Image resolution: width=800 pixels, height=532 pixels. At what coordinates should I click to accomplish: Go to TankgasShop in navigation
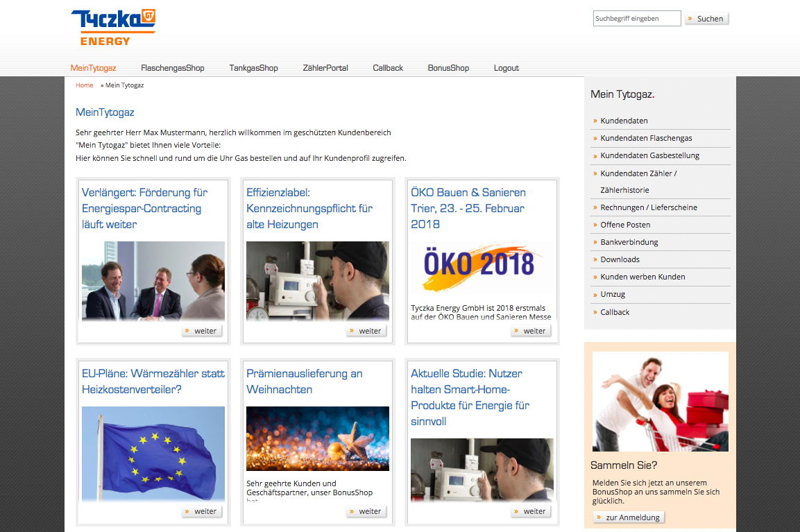click(253, 68)
